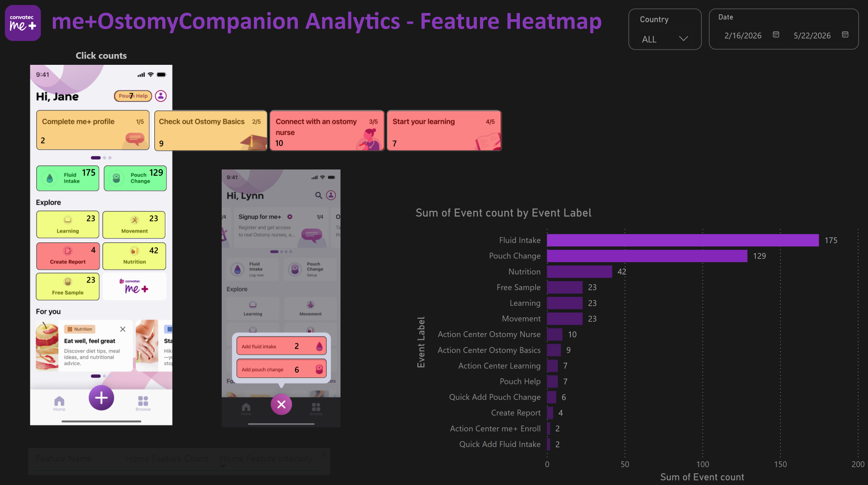Select the Complete me+ profile card
The width and height of the screenshot is (868, 485).
coord(93,130)
